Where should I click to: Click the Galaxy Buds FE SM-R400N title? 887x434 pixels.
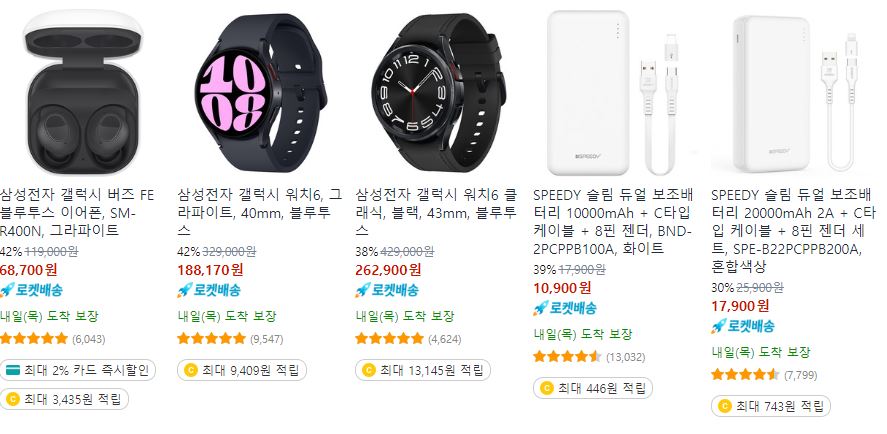(77, 213)
